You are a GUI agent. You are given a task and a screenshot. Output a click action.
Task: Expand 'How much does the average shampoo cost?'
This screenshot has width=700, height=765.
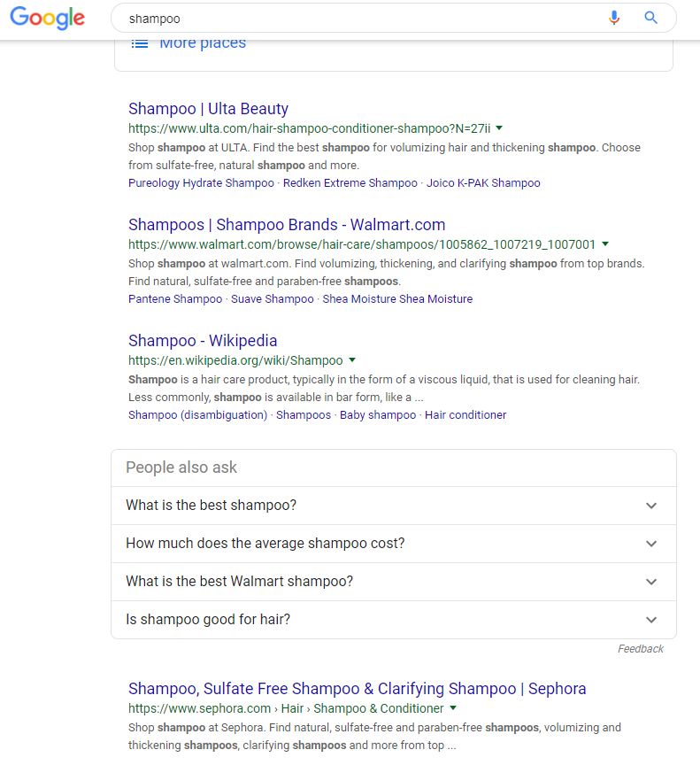pyautogui.click(x=651, y=544)
